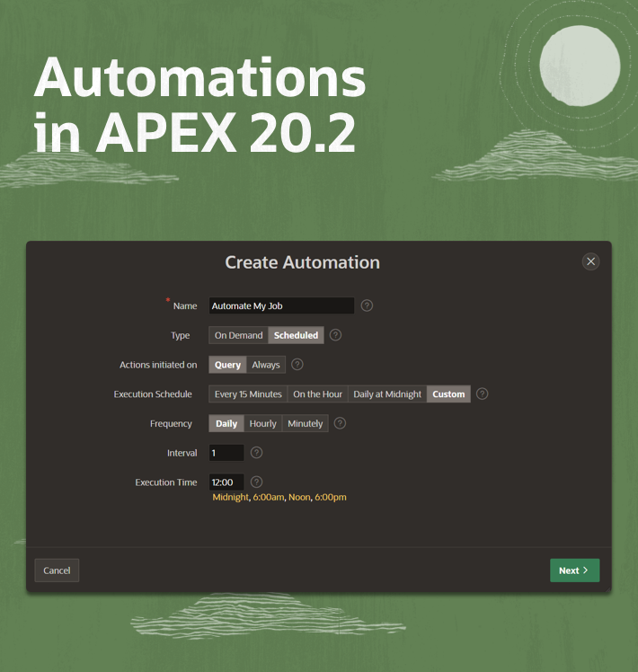Focus the Execution Time input field
Screen dimensions: 638x672
(x=226, y=482)
